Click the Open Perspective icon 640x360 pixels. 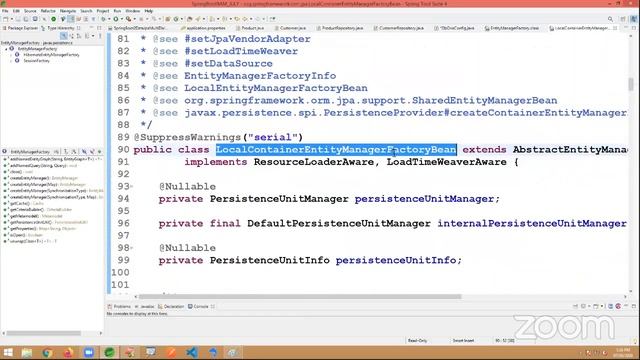tap(623, 19)
